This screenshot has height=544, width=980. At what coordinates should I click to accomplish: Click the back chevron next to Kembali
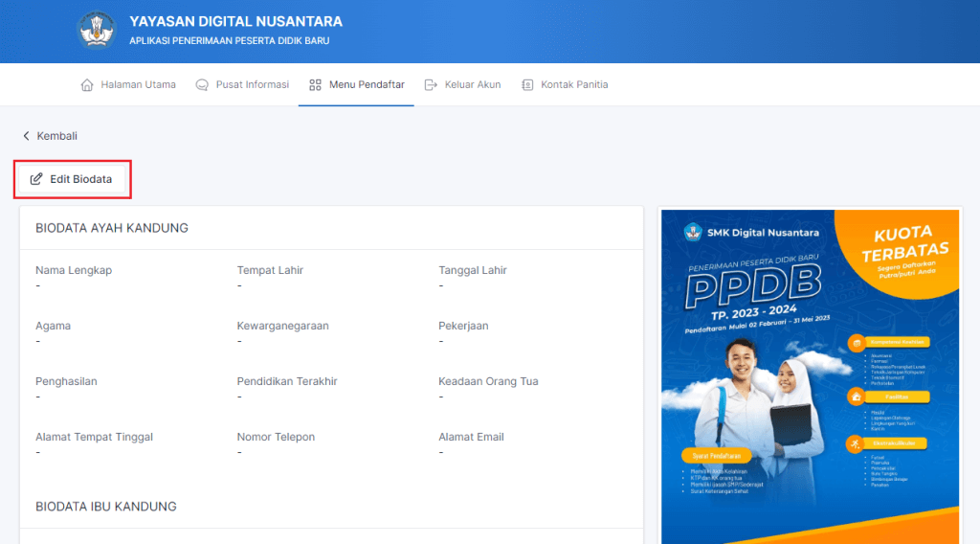tap(27, 136)
